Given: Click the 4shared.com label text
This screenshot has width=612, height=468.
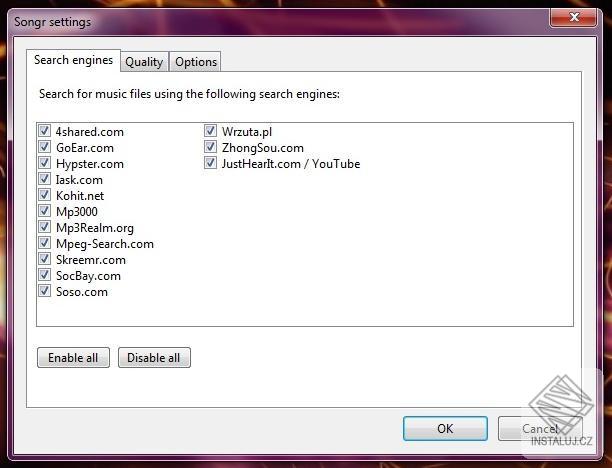Looking at the screenshot, I should coord(90,132).
